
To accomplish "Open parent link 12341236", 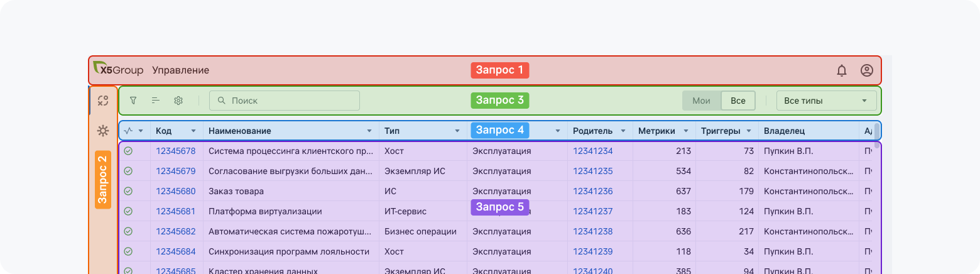I will (x=592, y=191).
